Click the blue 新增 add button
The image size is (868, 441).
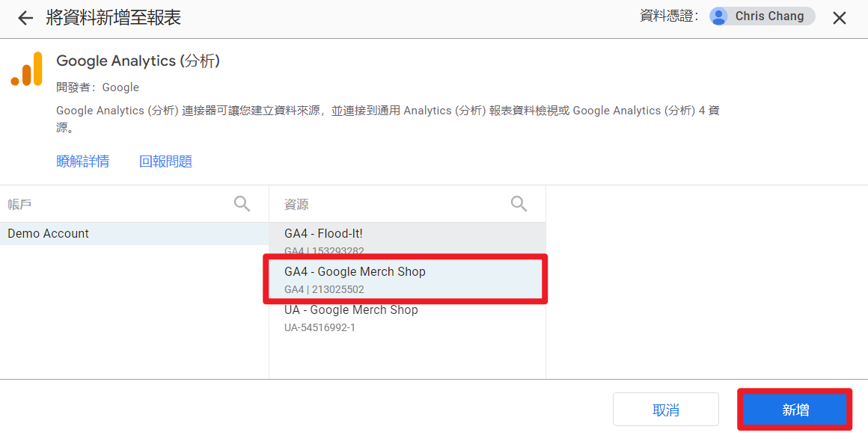(795, 410)
